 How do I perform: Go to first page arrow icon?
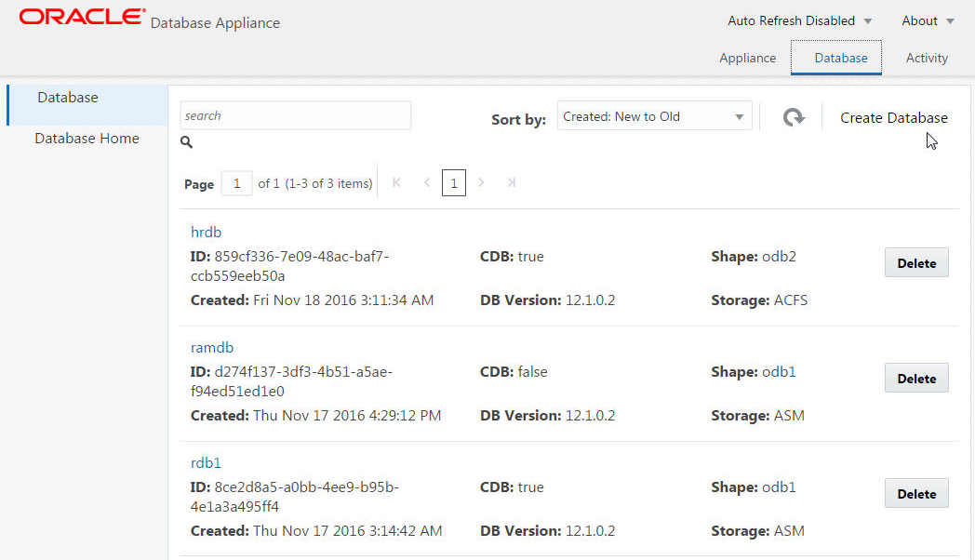397,183
